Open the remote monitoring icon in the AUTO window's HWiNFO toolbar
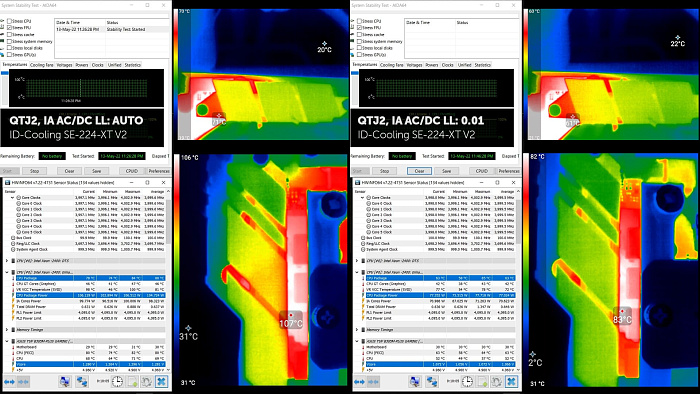Image resolution: width=700 pixels, height=394 pixels. click(65, 382)
